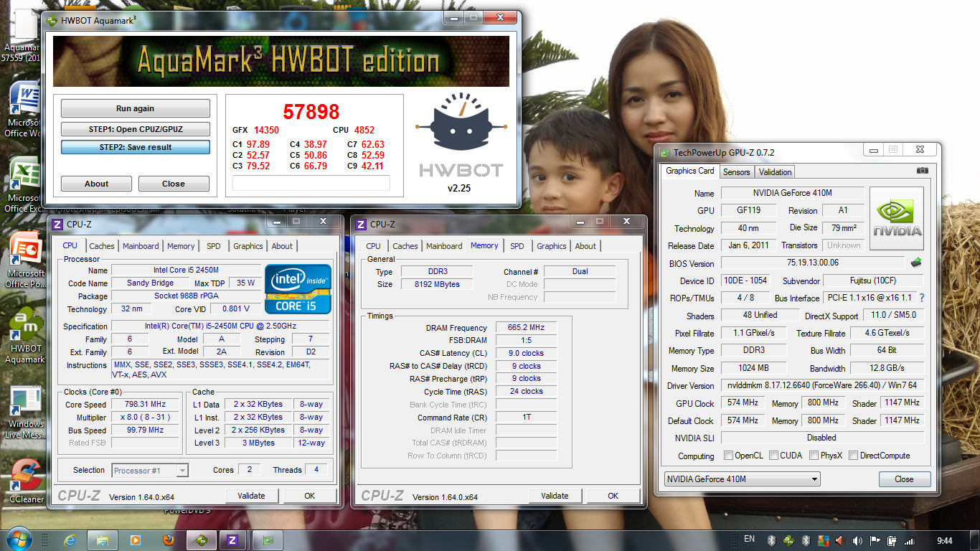Click the empty field below Aquamark scores
The width and height of the screenshot is (980, 551).
(311, 183)
